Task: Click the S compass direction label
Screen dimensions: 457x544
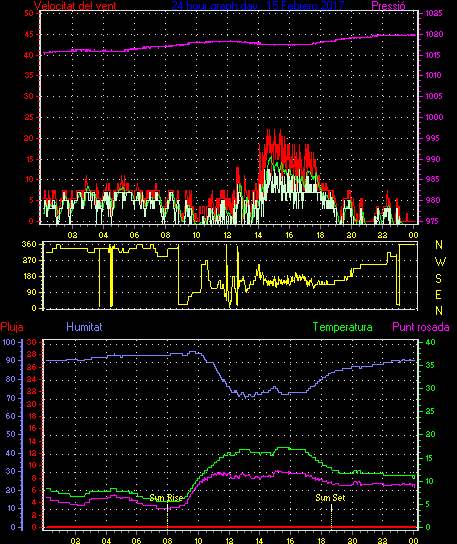Action: point(438,278)
